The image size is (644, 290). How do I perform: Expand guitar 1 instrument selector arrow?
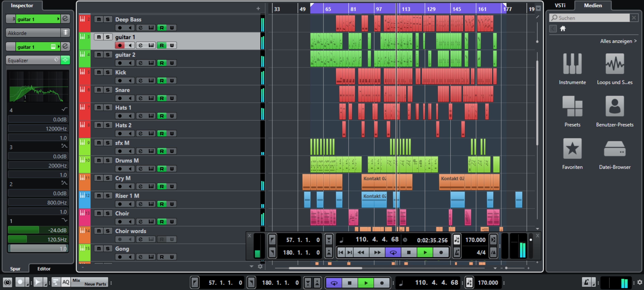point(59,47)
